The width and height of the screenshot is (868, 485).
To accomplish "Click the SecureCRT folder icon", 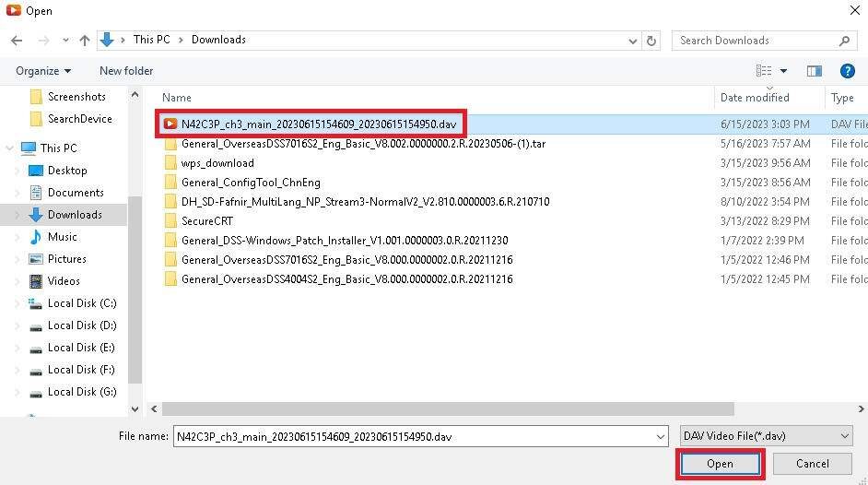I will 170,221.
